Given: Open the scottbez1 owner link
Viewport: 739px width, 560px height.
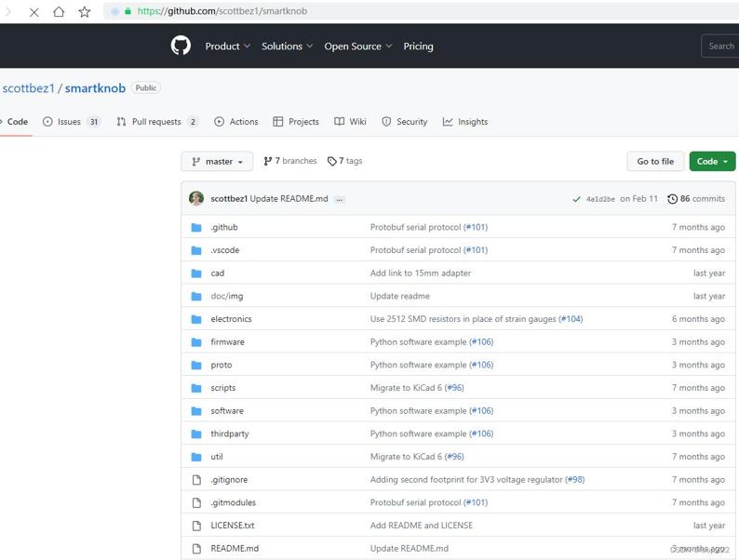Looking at the screenshot, I should coord(28,88).
